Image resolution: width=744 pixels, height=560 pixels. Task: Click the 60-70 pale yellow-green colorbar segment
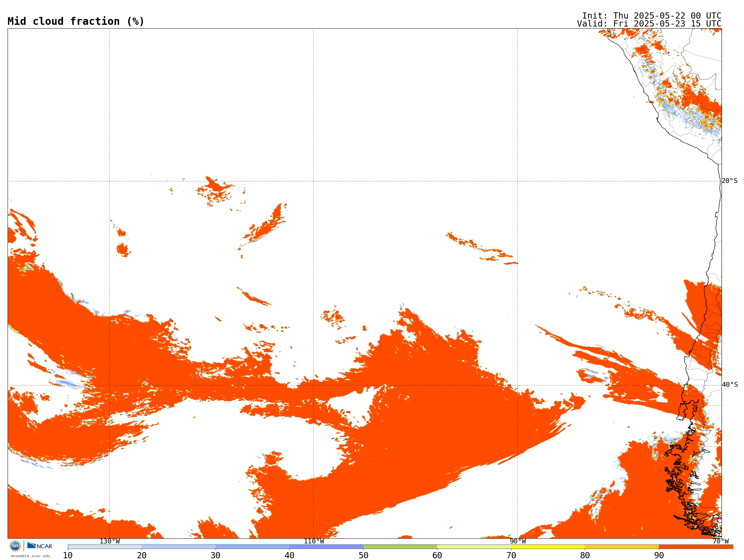coord(474,547)
